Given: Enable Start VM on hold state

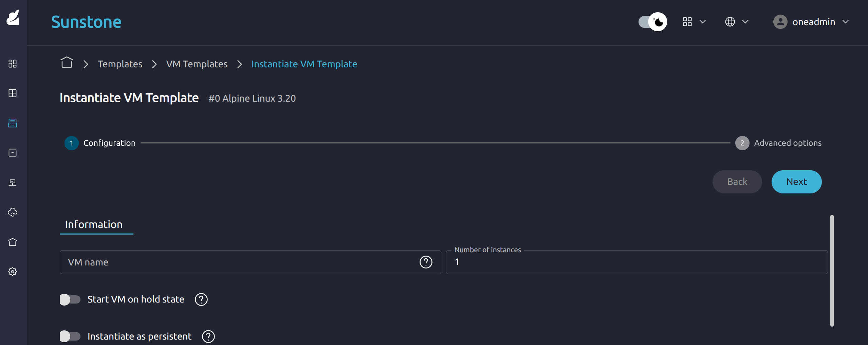Looking at the screenshot, I should tap(70, 299).
